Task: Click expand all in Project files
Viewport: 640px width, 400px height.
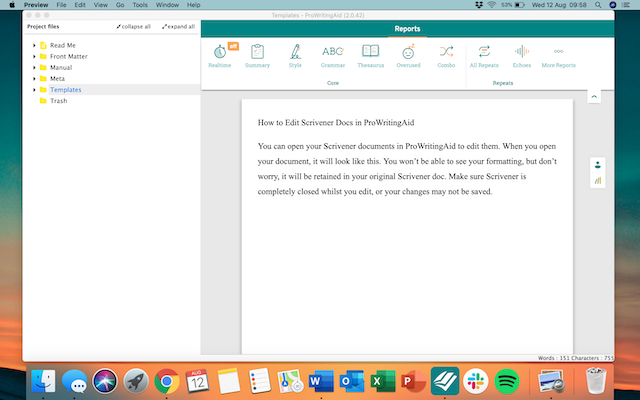Action: tap(178, 27)
